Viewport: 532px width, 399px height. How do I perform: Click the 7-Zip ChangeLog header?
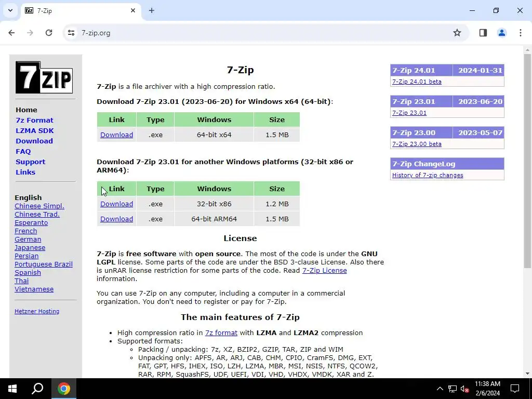(x=447, y=164)
